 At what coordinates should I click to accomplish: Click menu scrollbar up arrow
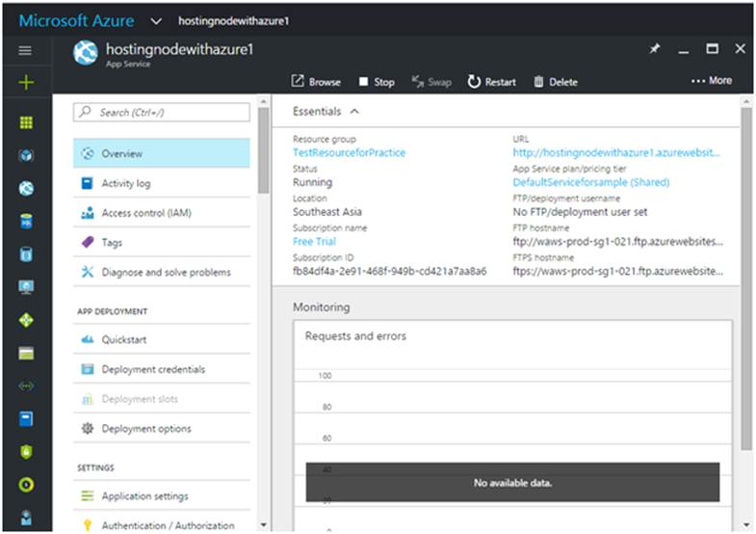click(263, 101)
